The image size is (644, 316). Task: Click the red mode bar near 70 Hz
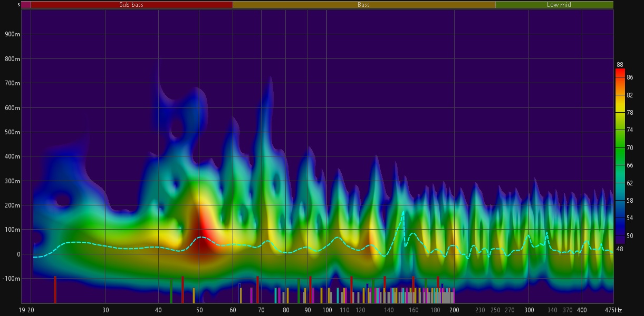point(257,289)
